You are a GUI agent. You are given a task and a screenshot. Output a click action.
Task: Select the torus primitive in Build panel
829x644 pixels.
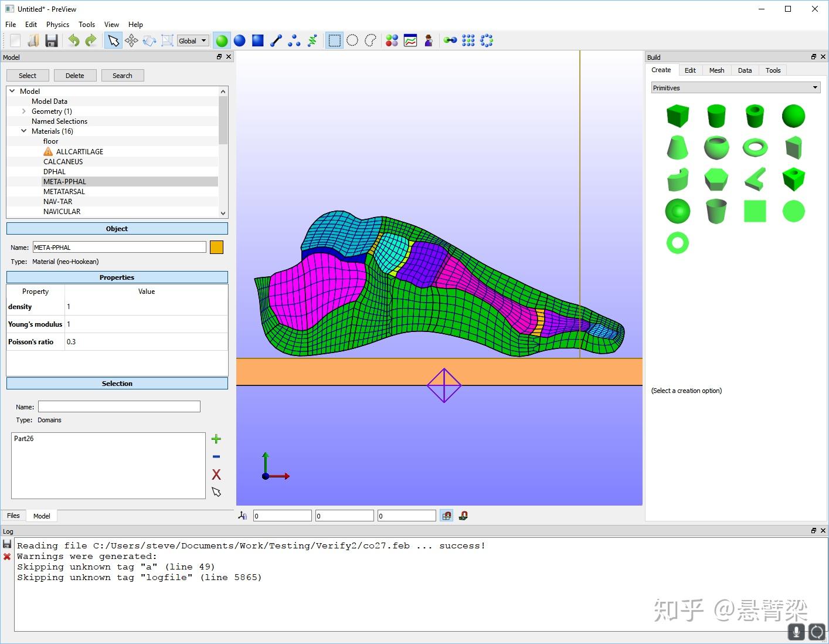pyautogui.click(x=755, y=147)
